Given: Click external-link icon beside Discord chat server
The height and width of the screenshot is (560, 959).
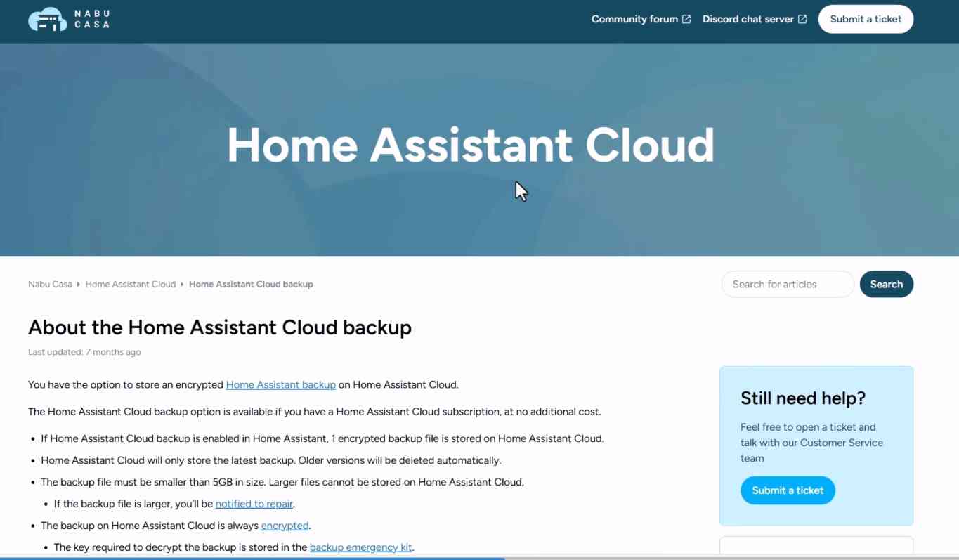Looking at the screenshot, I should (802, 20).
